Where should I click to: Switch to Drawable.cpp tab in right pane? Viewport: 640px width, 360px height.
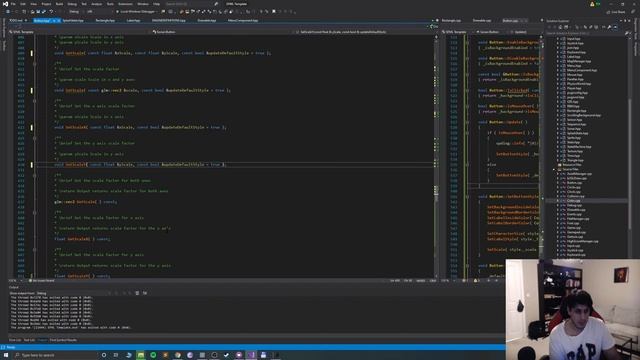(482, 20)
